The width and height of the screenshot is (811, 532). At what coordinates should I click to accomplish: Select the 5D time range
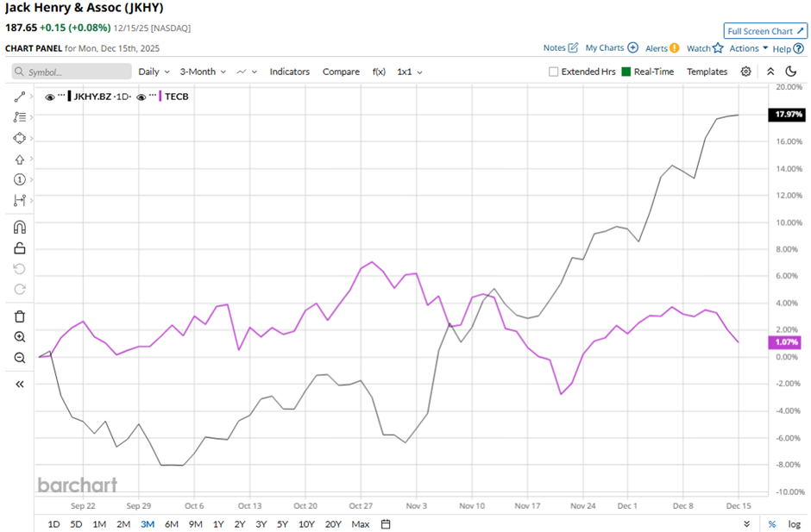click(76, 524)
